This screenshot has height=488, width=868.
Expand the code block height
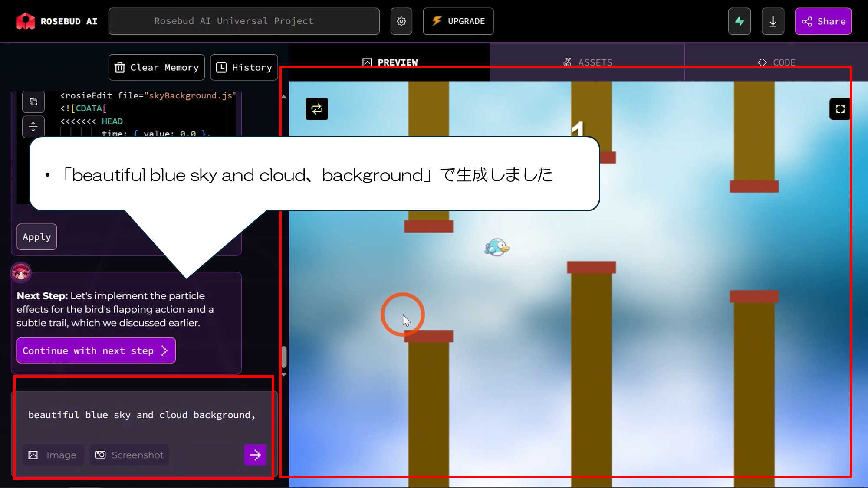pos(33,127)
